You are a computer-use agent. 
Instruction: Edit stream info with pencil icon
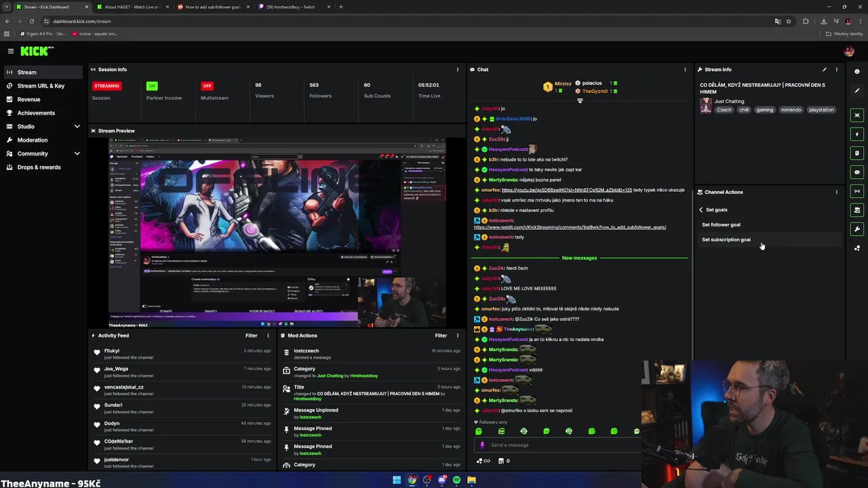tap(825, 69)
